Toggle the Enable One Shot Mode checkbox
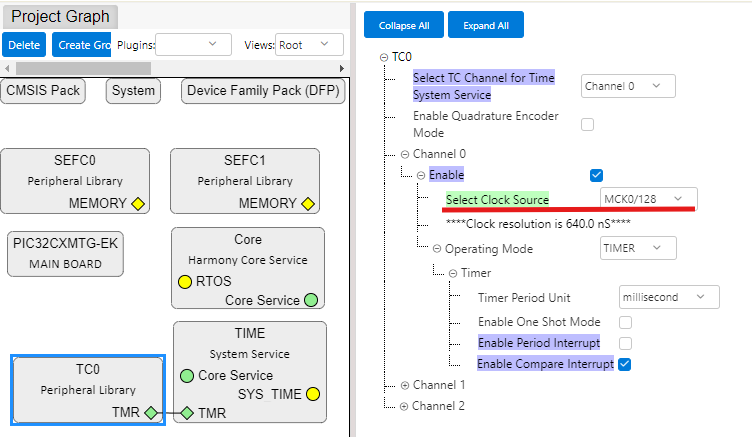The width and height of the screenshot is (752, 437). 625,322
